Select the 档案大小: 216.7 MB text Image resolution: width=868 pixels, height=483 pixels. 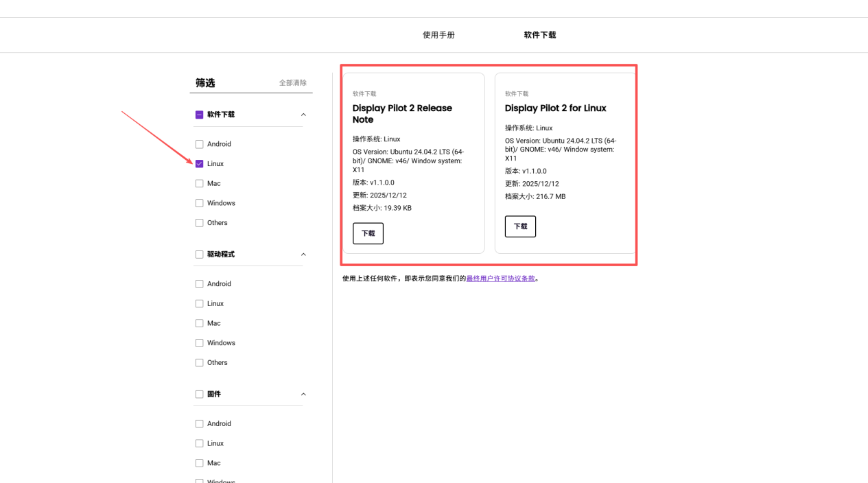pos(535,197)
